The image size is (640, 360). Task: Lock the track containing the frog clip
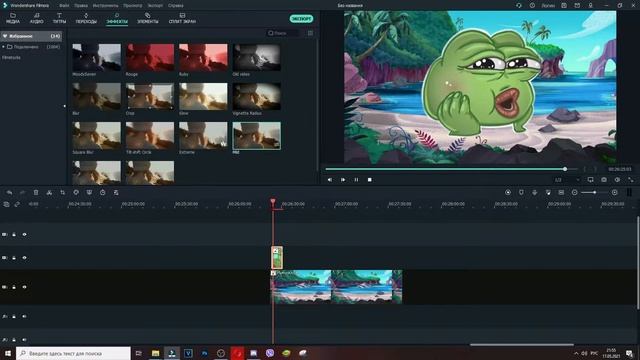[x=14, y=258]
